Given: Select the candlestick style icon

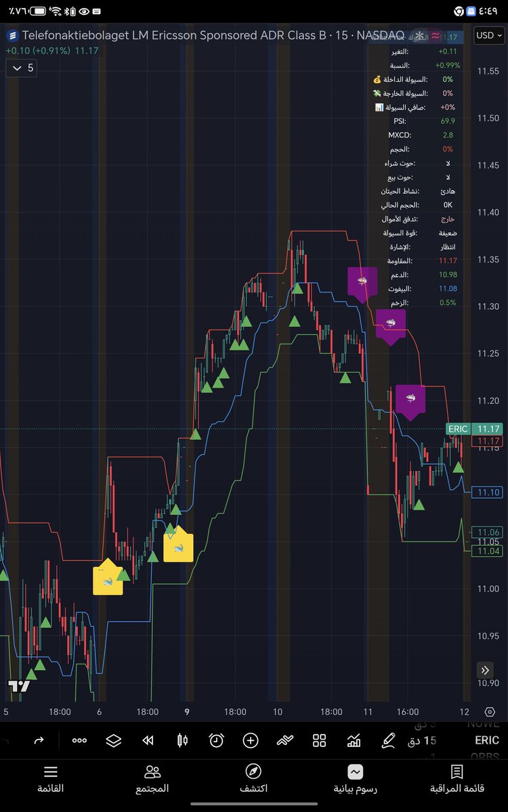Looking at the screenshot, I should click(182, 740).
